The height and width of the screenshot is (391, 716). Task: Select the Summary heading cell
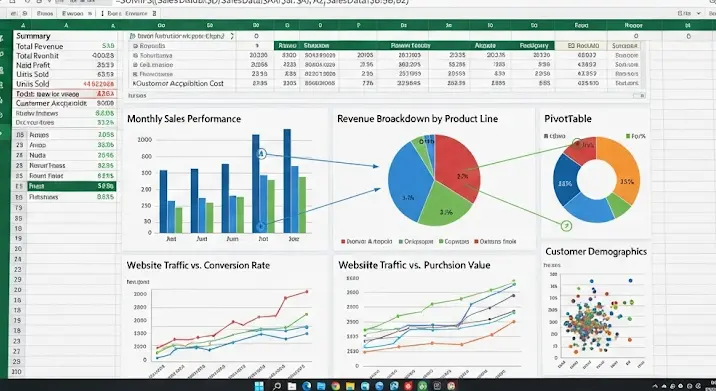[64, 36]
